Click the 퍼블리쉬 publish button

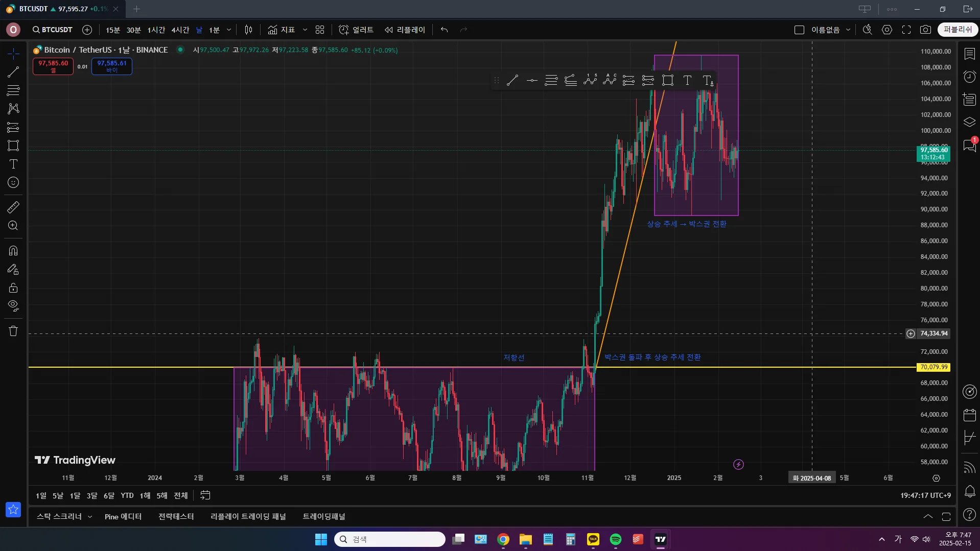(957, 30)
